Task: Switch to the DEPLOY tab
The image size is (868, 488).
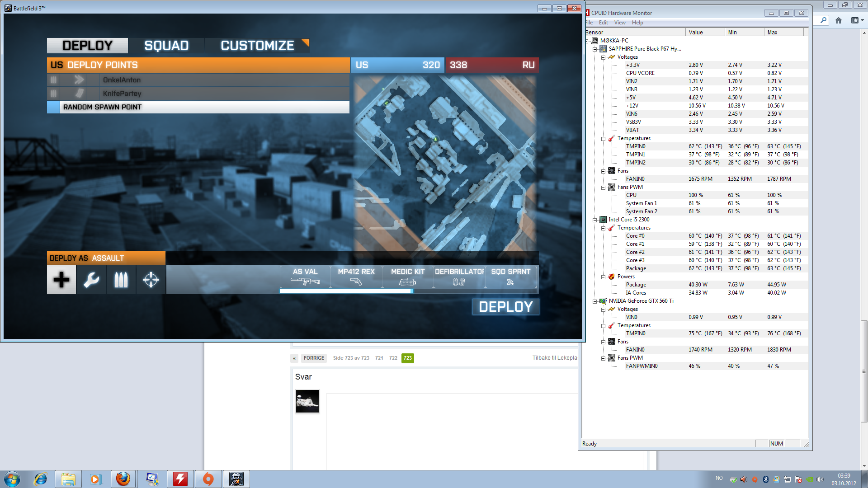Action: [x=87, y=46]
